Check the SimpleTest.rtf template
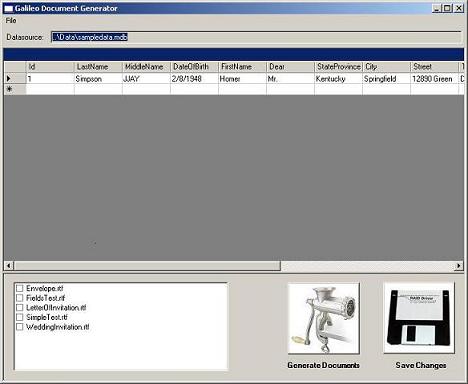468x384 pixels. (x=20, y=317)
